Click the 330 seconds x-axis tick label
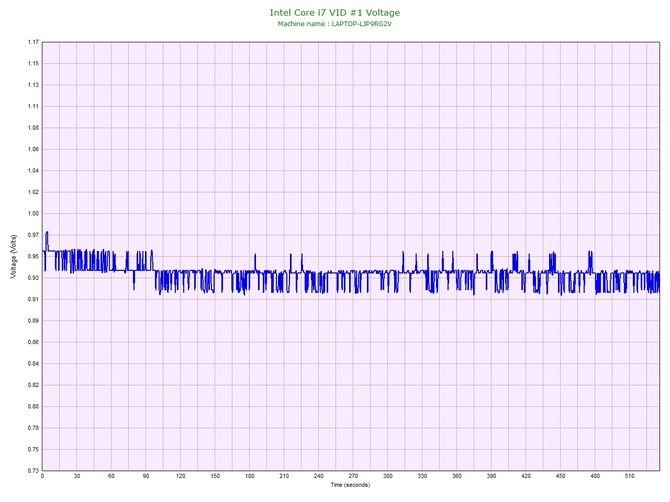The width and height of the screenshot is (670, 502). 423,476
